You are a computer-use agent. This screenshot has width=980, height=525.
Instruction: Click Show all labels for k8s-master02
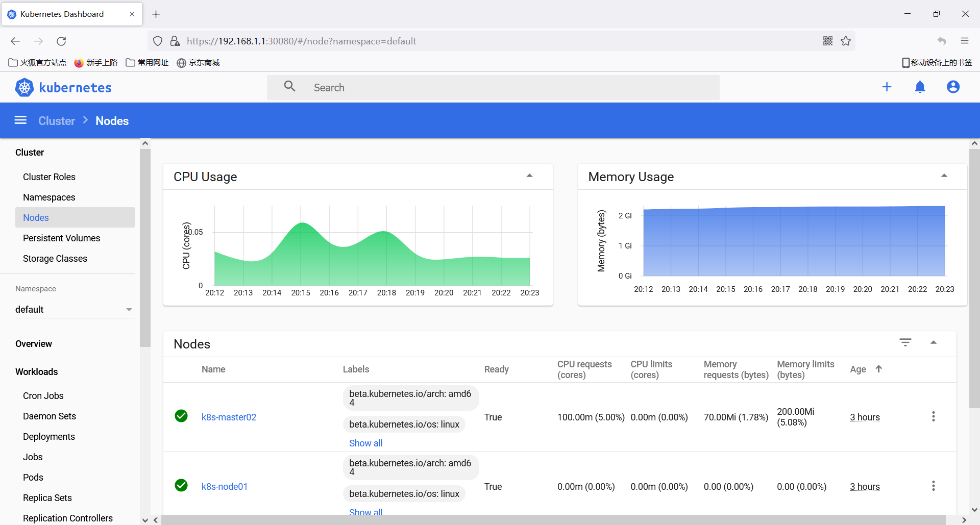click(365, 443)
